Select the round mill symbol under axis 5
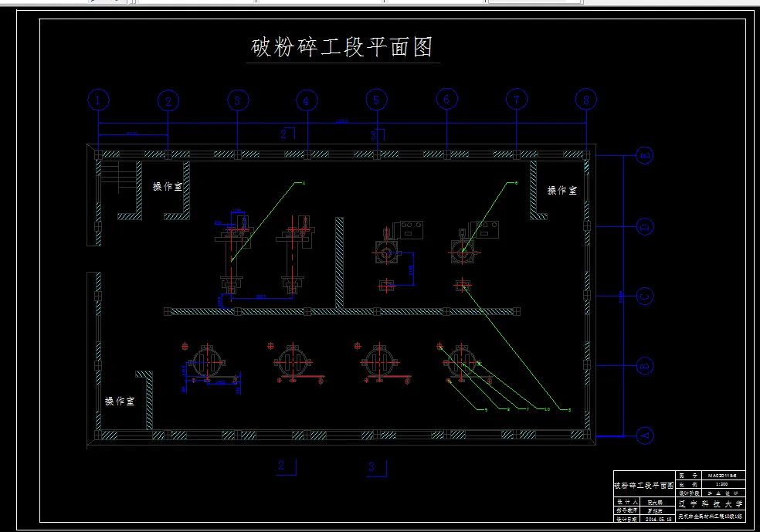The height and width of the screenshot is (532, 760). [386, 253]
